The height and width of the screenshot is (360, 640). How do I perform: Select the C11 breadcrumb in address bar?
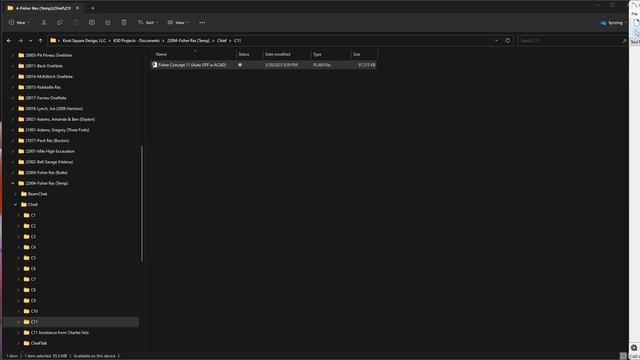click(238, 40)
